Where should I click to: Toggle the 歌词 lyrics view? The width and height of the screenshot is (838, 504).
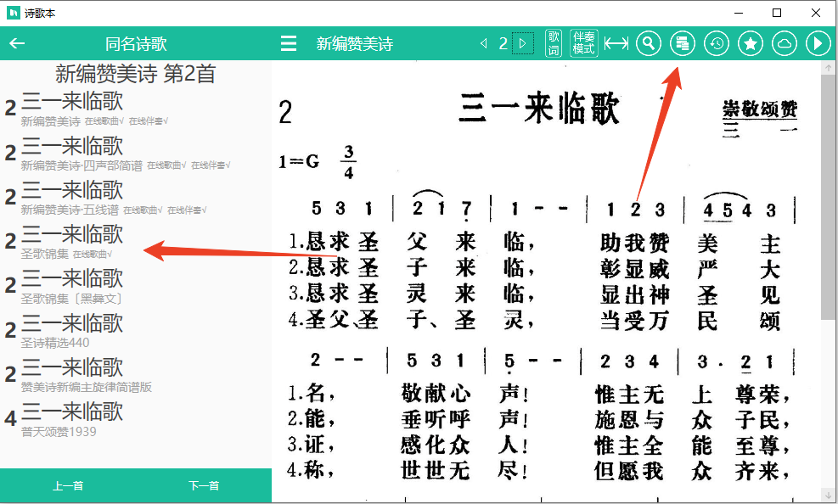click(x=554, y=43)
